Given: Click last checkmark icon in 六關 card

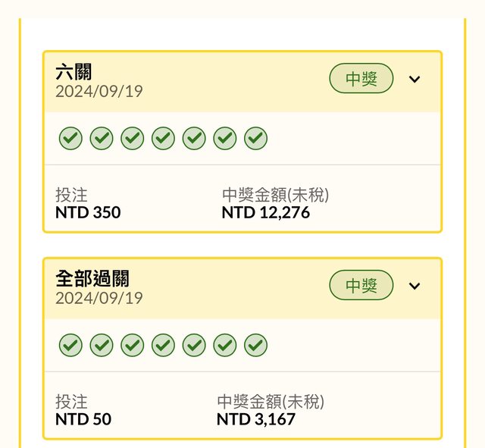Looking at the screenshot, I should pos(255,139).
